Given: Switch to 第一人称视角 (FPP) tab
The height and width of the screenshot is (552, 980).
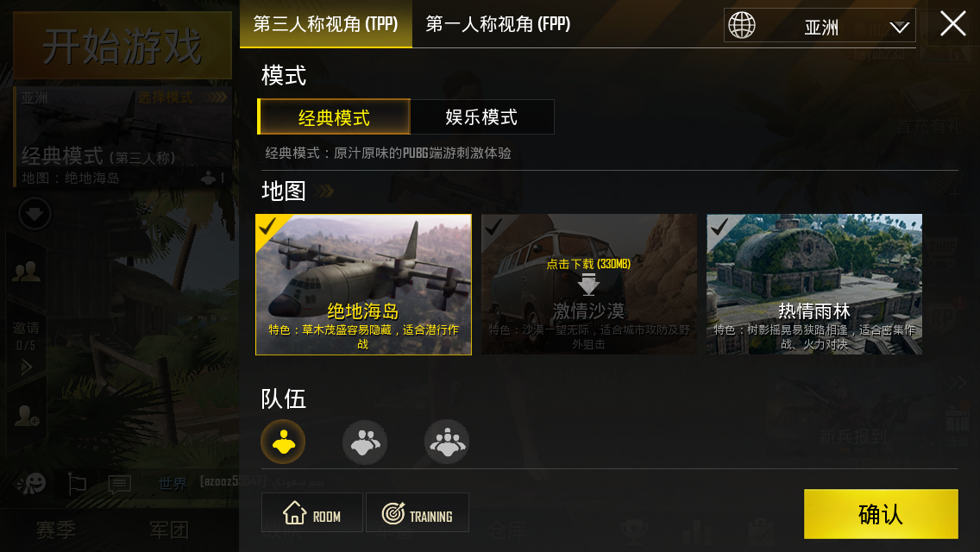Looking at the screenshot, I should pos(498,24).
